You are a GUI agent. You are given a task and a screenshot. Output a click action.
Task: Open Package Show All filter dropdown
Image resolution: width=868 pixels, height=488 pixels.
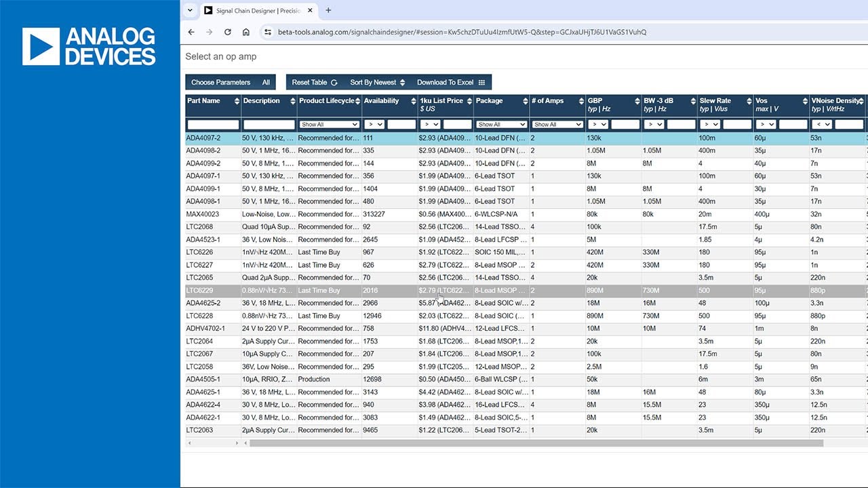pos(502,125)
